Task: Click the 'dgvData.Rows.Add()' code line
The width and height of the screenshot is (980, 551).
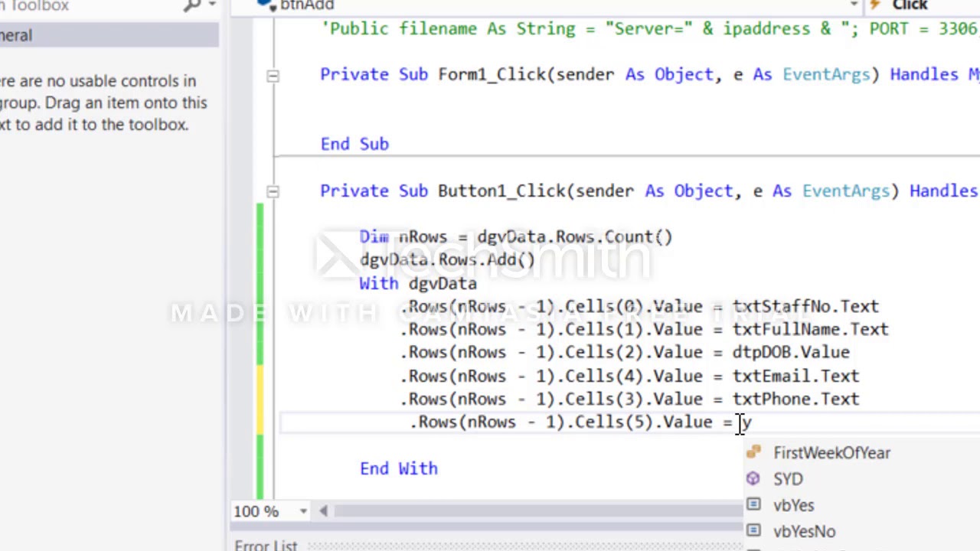Action: click(x=447, y=260)
